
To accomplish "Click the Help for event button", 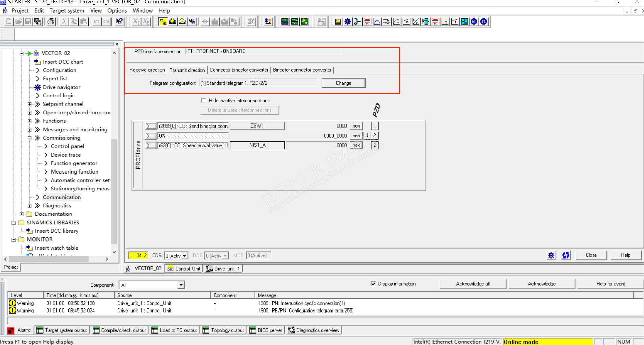I will click(x=611, y=284).
